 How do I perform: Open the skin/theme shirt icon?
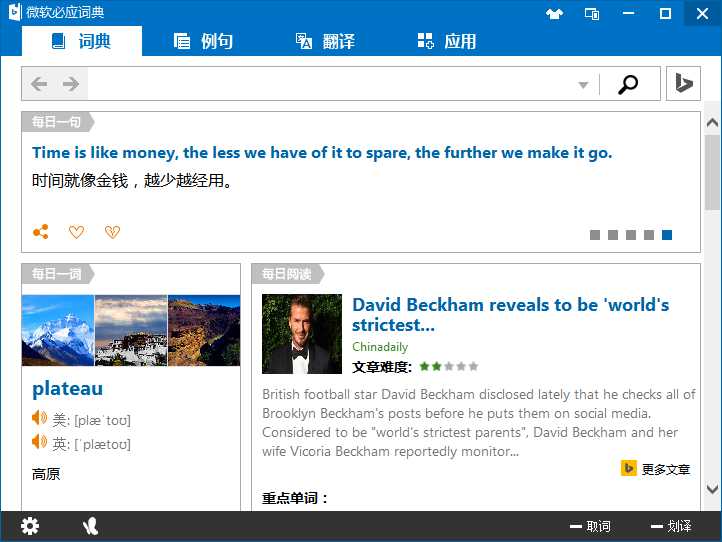(554, 14)
